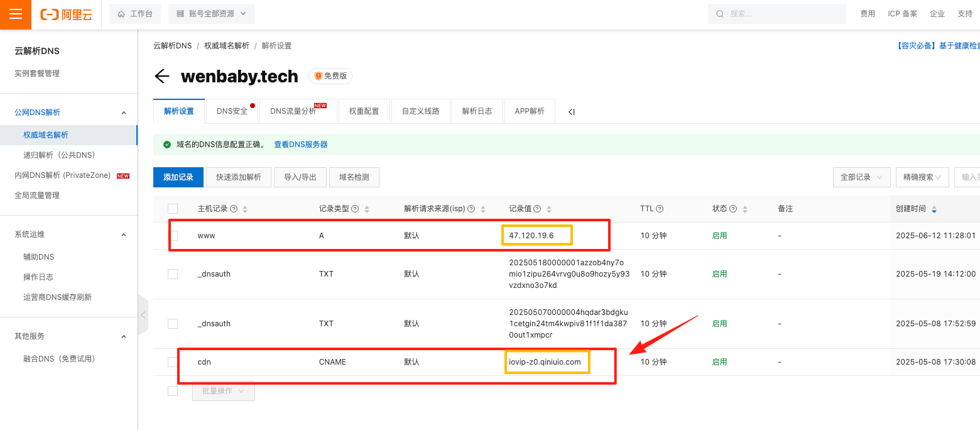The image size is (980, 430).
Task: Click the 快速添加解析 button
Action: point(239,177)
